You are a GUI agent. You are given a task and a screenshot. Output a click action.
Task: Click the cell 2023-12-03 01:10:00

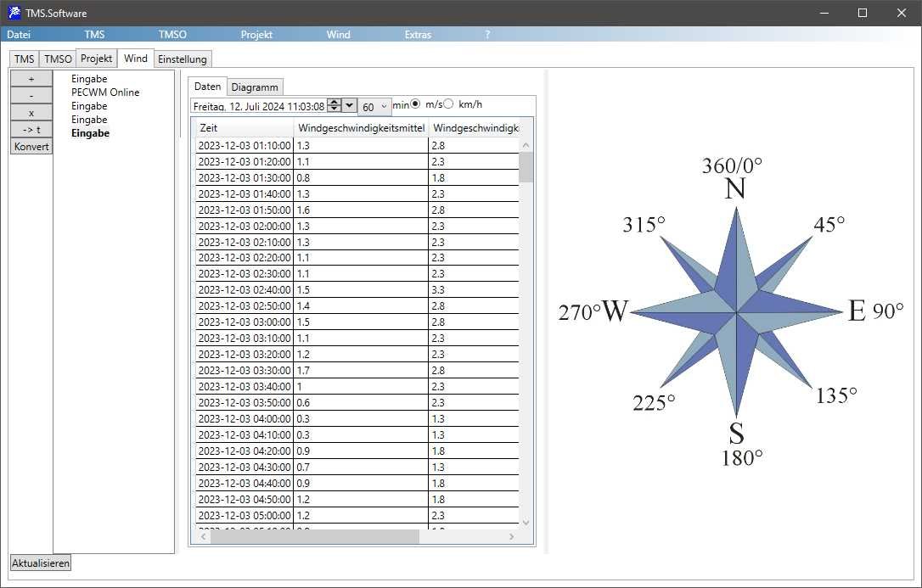(245, 146)
